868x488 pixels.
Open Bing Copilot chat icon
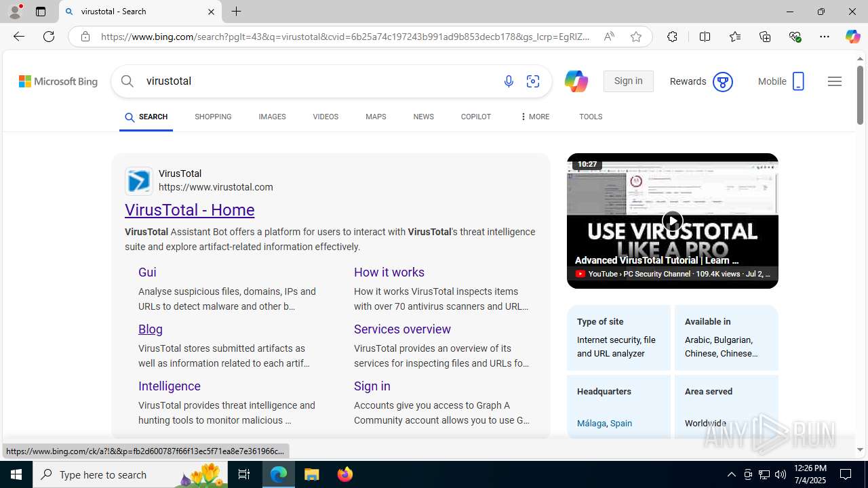pyautogui.click(x=576, y=81)
